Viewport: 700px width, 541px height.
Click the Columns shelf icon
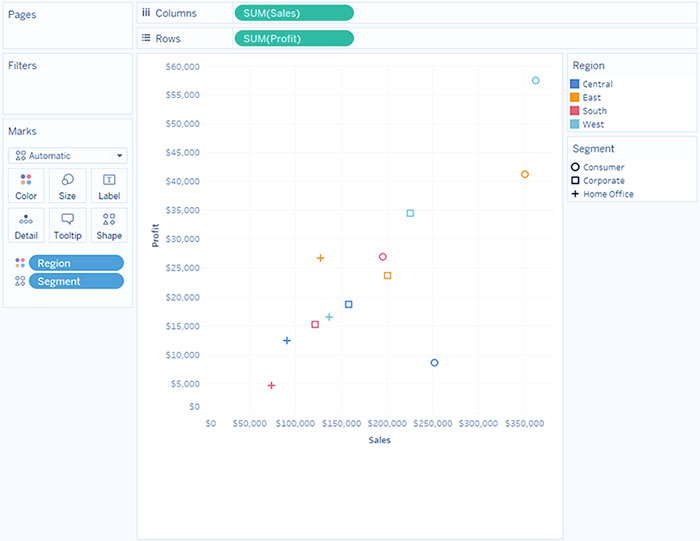146,12
